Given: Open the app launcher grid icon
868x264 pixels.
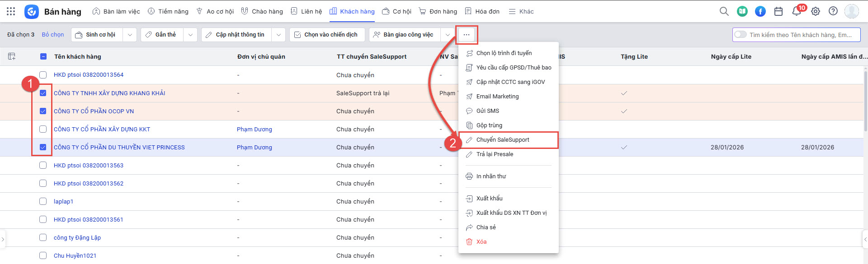Looking at the screenshot, I should [11, 11].
